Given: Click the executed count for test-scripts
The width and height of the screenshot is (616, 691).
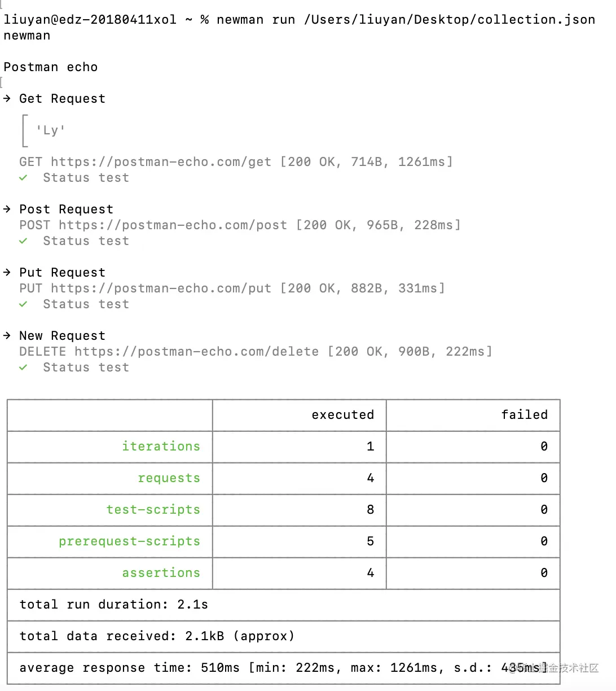Looking at the screenshot, I should 370,510.
